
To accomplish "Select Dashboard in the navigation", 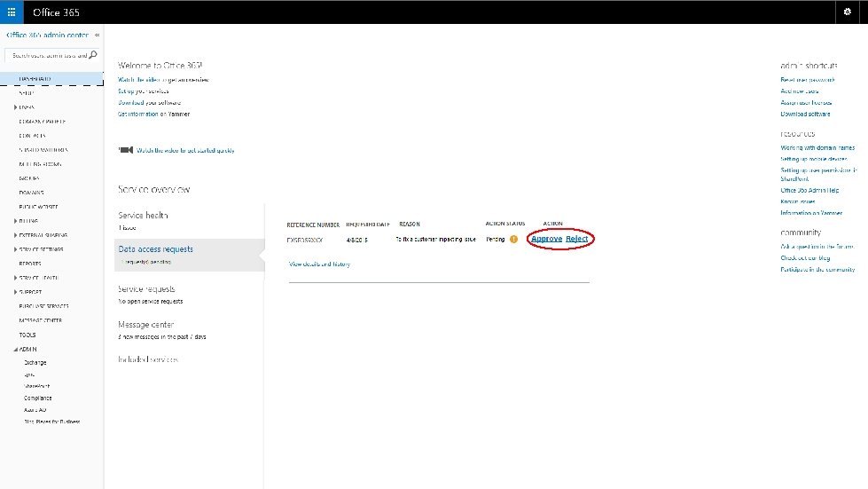I will (51, 79).
